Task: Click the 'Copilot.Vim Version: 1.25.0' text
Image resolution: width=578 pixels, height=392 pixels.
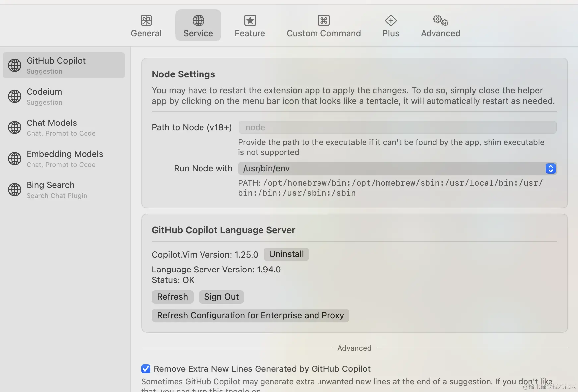Action: point(205,255)
